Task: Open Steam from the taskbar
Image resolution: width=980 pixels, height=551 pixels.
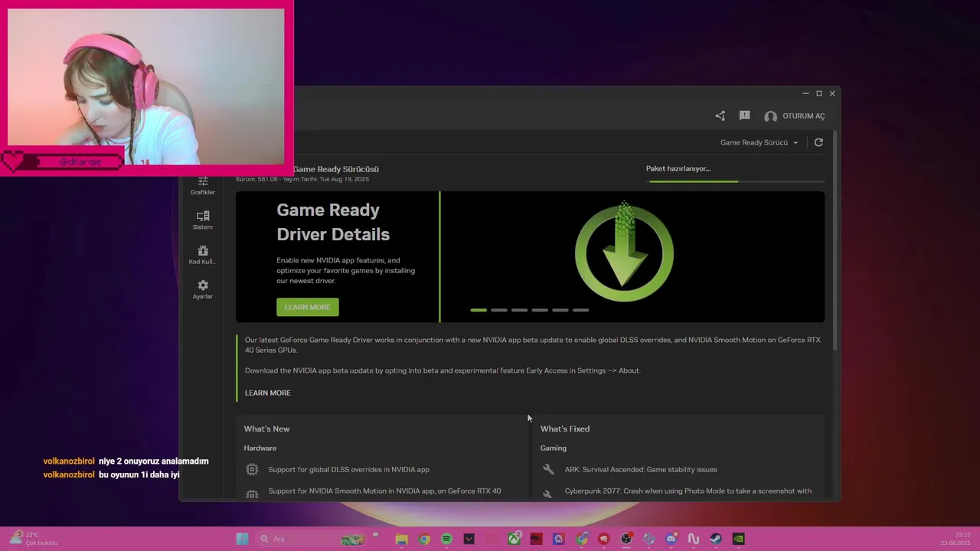Action: 716,539
